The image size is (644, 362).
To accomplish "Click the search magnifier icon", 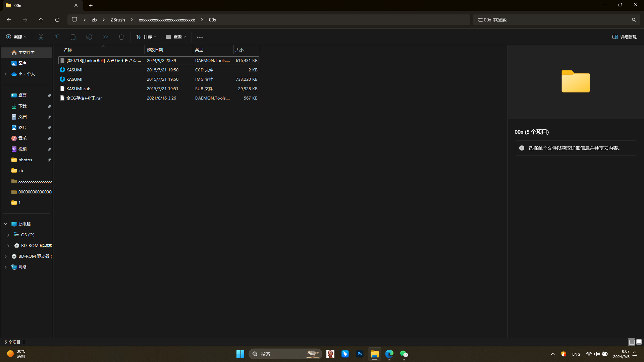I will (634, 20).
